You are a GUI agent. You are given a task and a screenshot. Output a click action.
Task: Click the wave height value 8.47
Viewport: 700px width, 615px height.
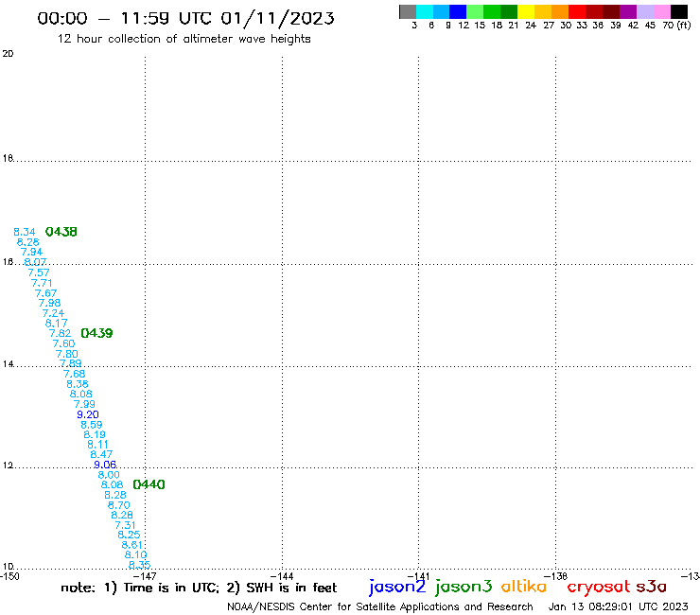click(101, 455)
